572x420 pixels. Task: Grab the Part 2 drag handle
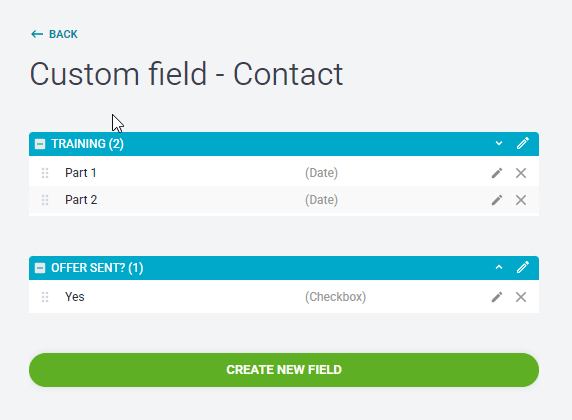pyautogui.click(x=45, y=200)
